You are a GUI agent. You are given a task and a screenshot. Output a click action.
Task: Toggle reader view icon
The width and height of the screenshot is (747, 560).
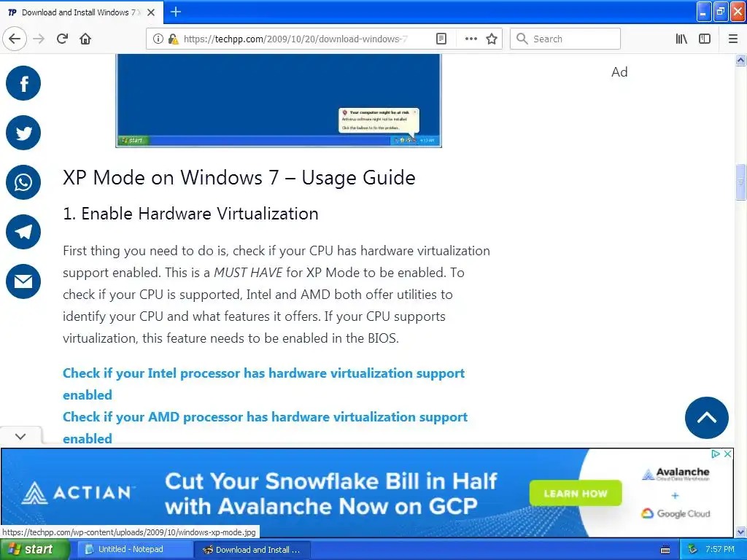click(441, 39)
